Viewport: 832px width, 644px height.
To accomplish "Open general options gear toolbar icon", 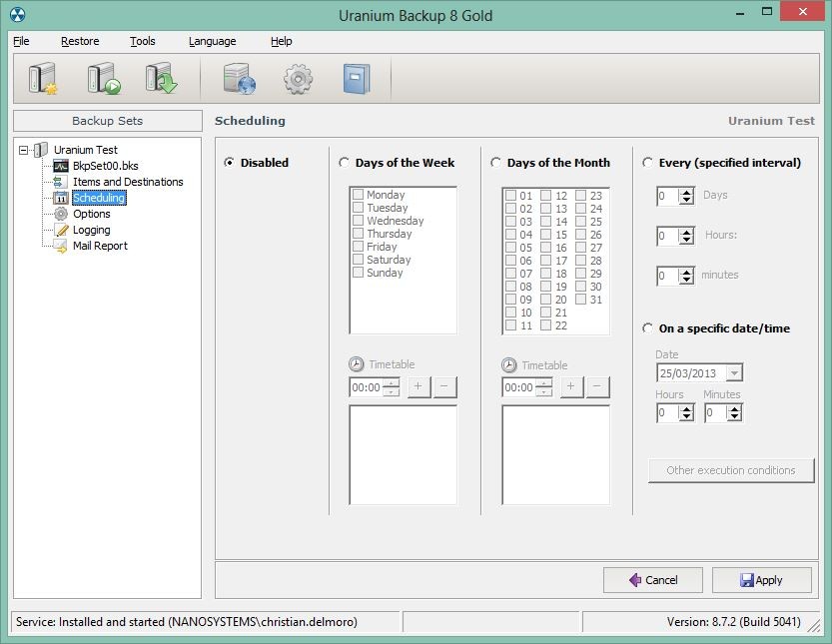I will 298,79.
